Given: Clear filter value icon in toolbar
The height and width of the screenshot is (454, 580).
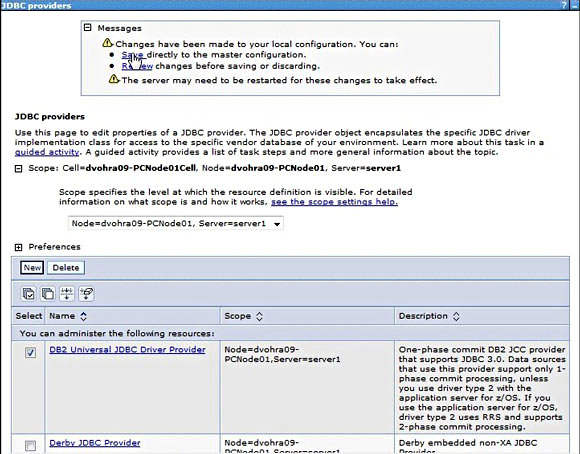Looking at the screenshot, I should [86, 294].
